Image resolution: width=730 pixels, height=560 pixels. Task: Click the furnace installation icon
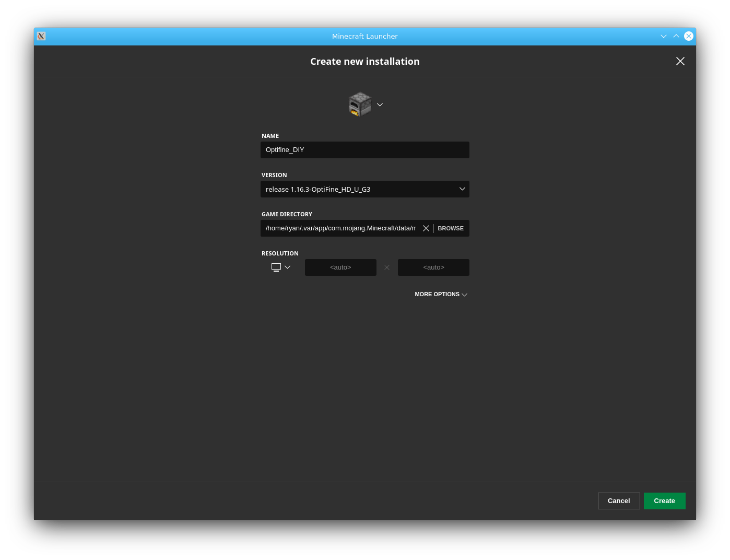(360, 104)
